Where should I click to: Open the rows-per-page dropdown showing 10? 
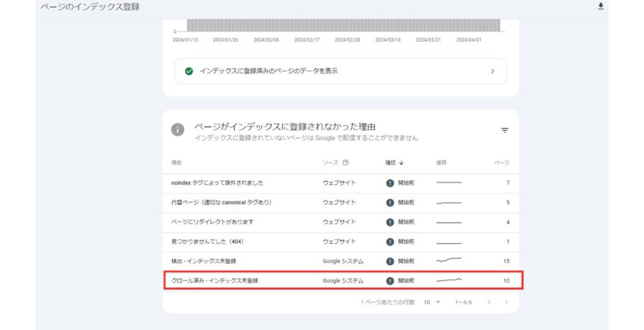tap(432, 302)
